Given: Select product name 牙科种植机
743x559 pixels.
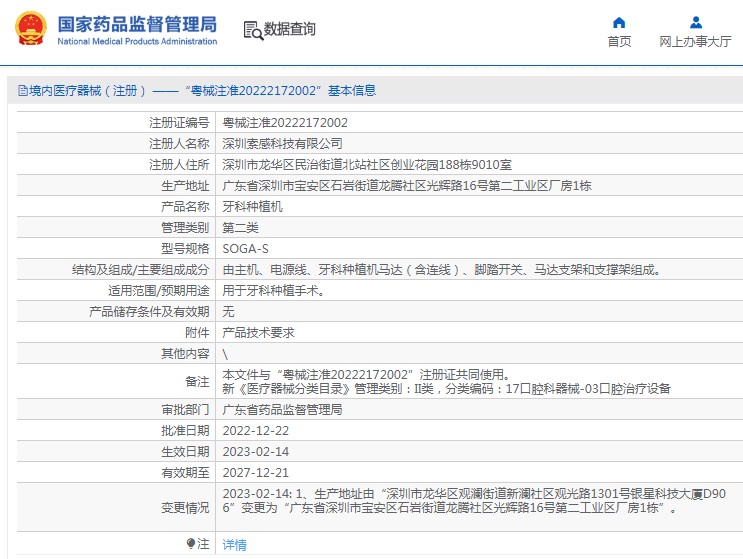Looking at the screenshot, I should [x=253, y=207].
